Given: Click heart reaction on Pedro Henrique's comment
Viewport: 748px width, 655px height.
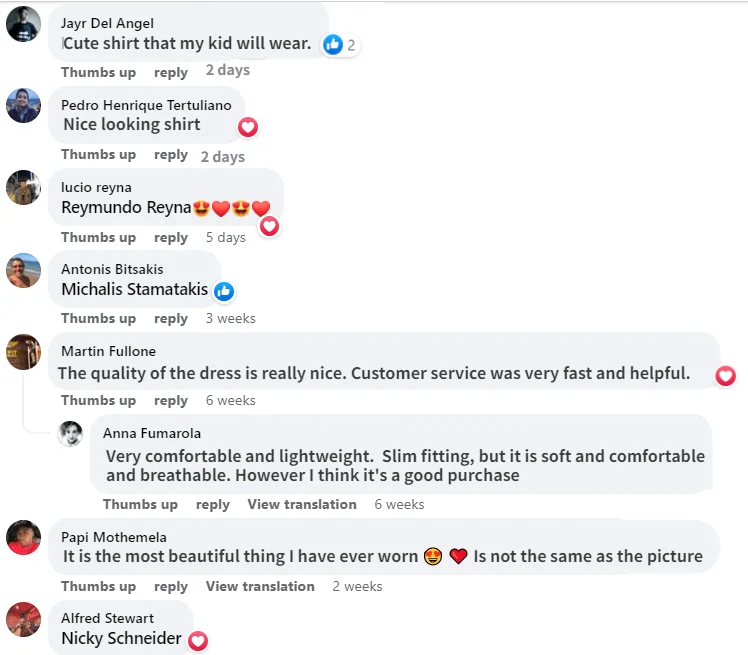Looking at the screenshot, I should (x=248, y=127).
